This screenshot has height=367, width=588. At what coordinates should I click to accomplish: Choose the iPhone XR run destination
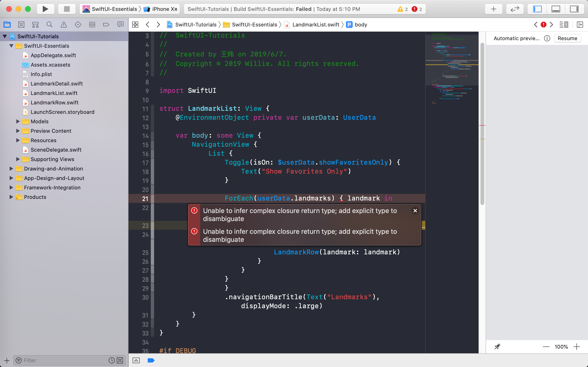coord(160,9)
